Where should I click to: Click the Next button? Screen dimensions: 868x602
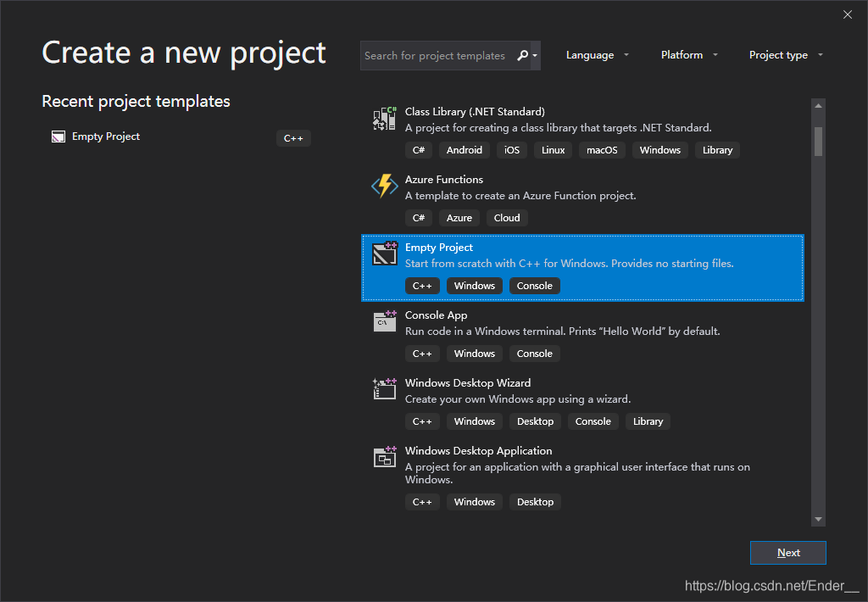pyautogui.click(x=787, y=552)
